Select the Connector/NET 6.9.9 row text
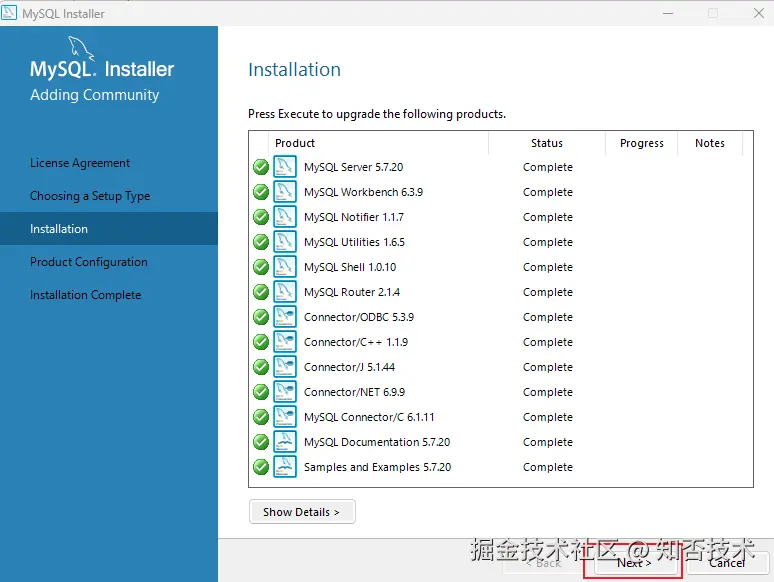The height and width of the screenshot is (582, 774). tap(354, 392)
